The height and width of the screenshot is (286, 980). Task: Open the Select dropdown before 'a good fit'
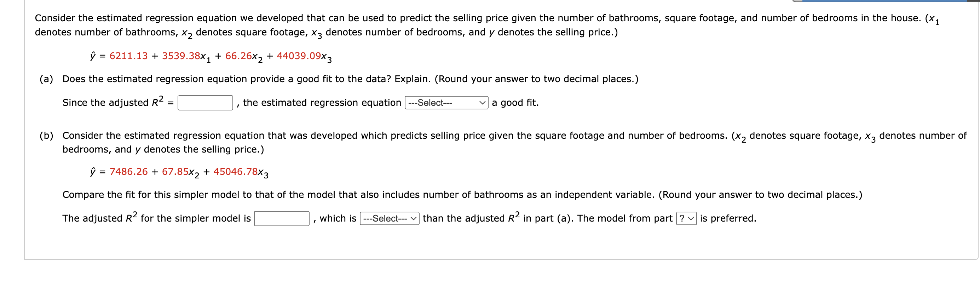tap(446, 103)
